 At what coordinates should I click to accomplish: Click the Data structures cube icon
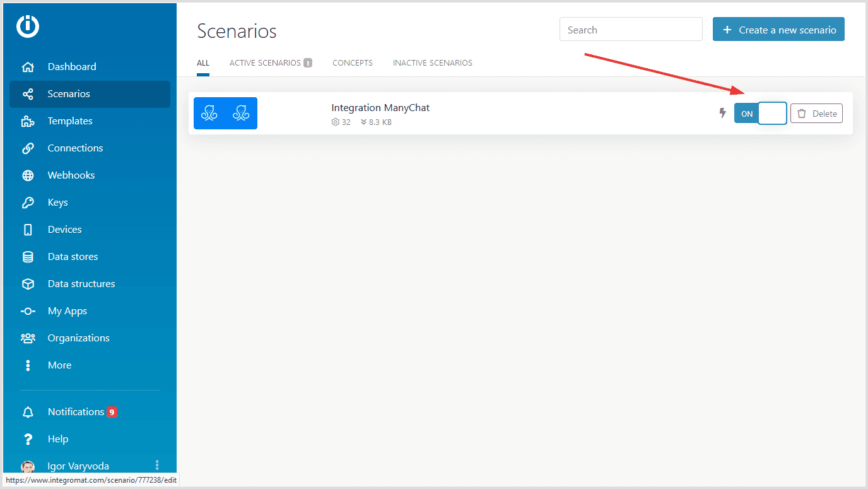coord(28,284)
